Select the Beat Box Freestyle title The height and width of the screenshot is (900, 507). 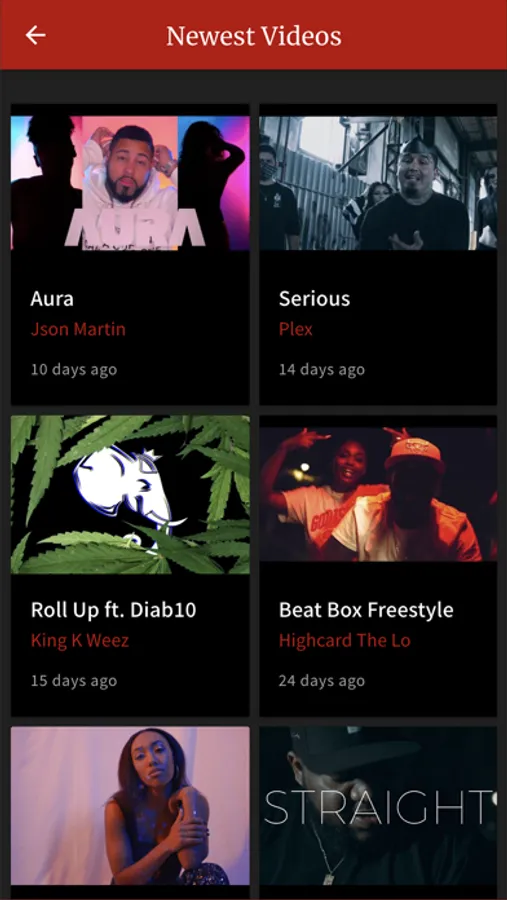coord(366,610)
